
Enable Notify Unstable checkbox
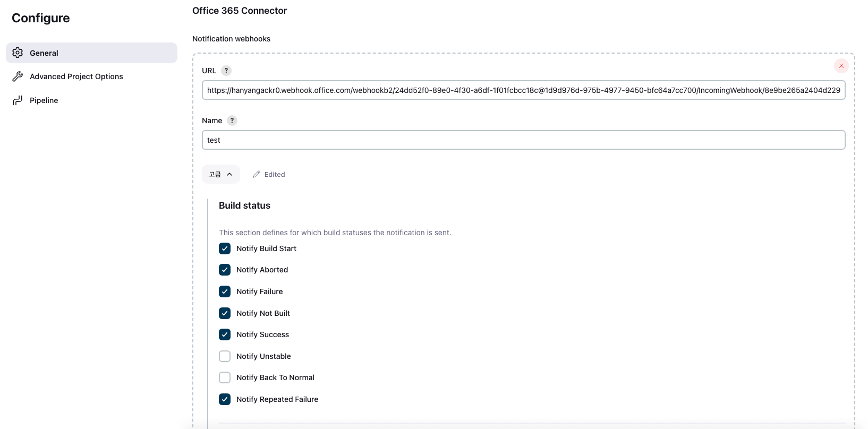point(225,356)
